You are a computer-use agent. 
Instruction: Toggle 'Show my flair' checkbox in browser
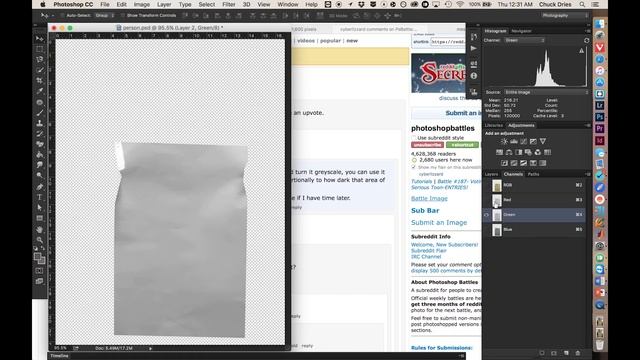414,167
